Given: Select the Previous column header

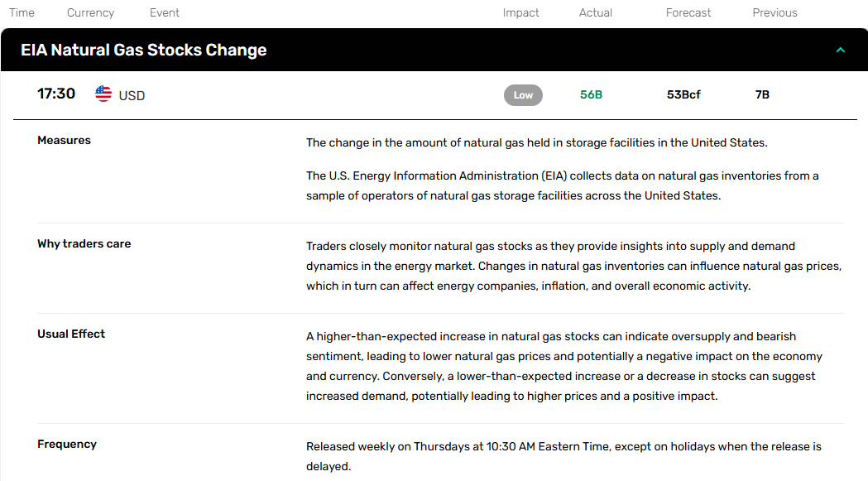Looking at the screenshot, I should point(775,12).
